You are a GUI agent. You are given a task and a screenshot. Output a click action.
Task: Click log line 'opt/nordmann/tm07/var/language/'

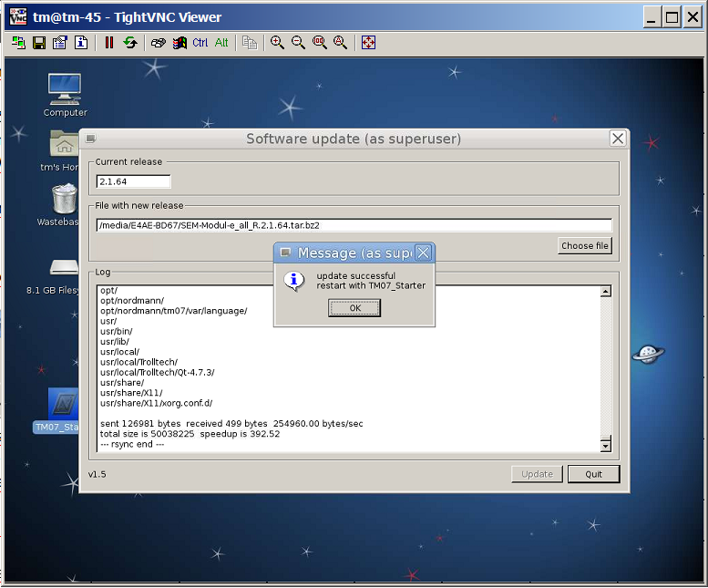[x=173, y=311]
